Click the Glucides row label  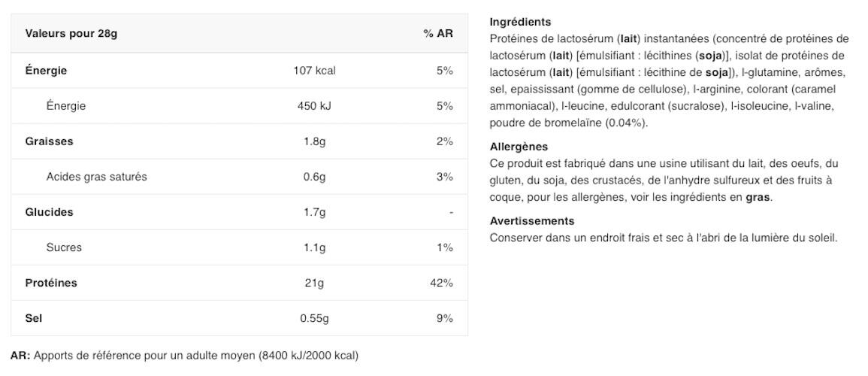[49, 212]
